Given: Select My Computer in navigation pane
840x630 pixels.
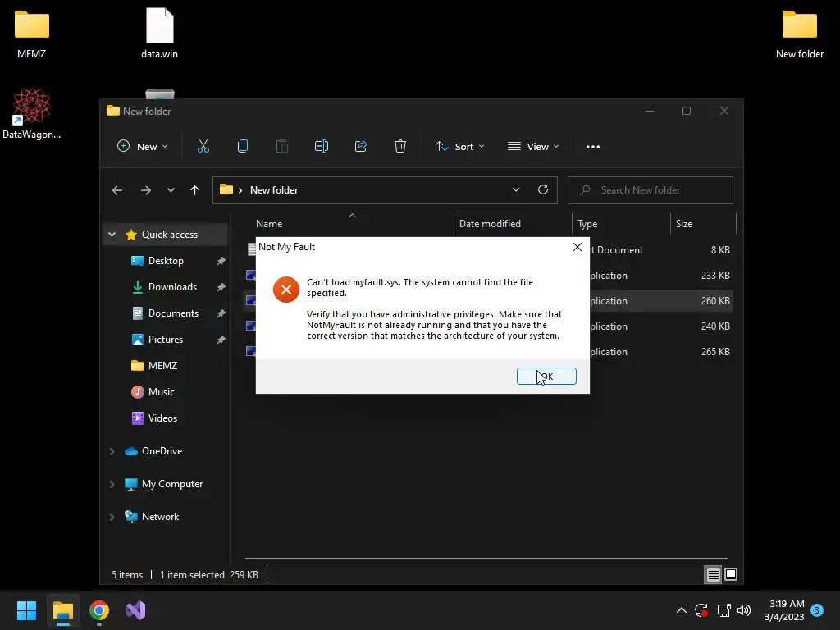Looking at the screenshot, I should (x=172, y=484).
